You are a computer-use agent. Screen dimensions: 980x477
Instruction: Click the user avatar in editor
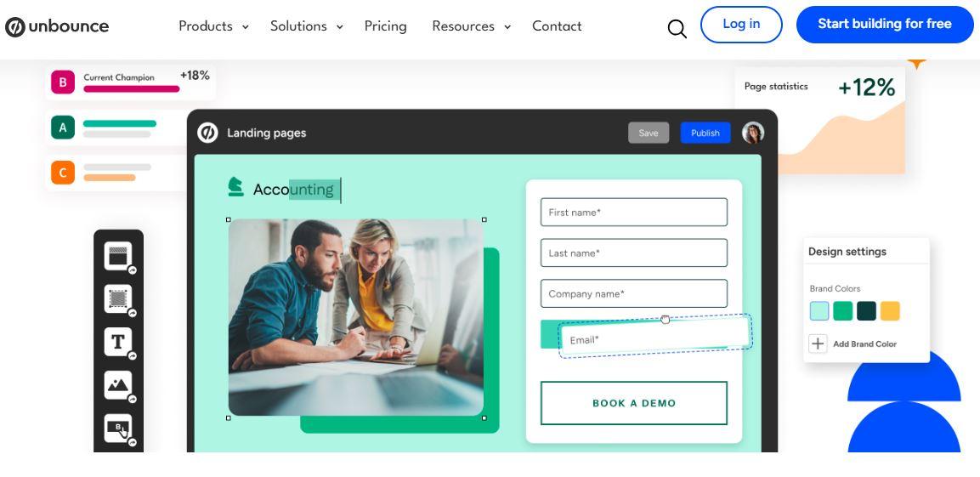(x=753, y=133)
